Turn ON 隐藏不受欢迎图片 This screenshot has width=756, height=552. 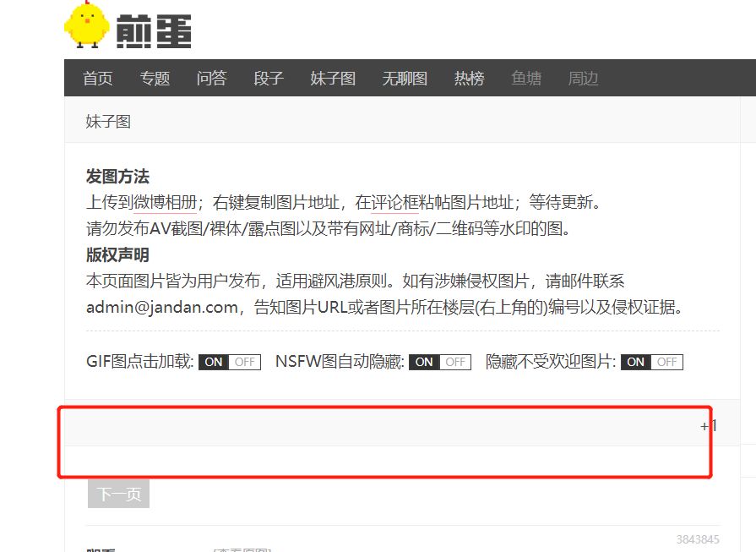635,362
